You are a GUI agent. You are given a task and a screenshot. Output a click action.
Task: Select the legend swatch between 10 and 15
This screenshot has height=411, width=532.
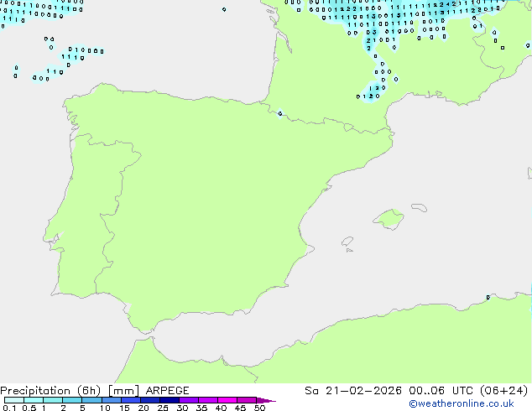pyautogui.click(x=112, y=400)
